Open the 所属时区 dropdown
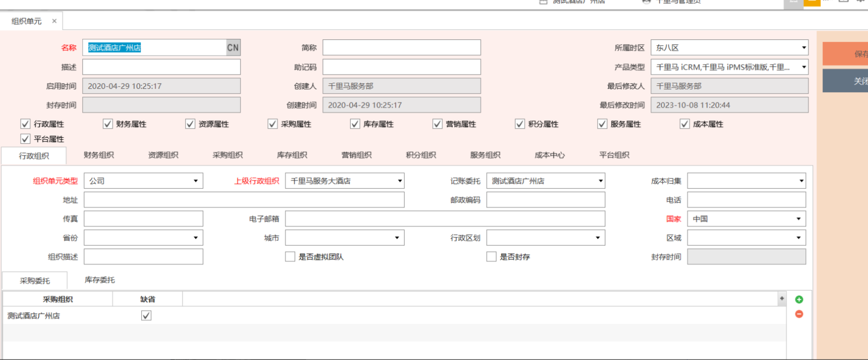This screenshot has height=360, width=868. click(x=803, y=48)
